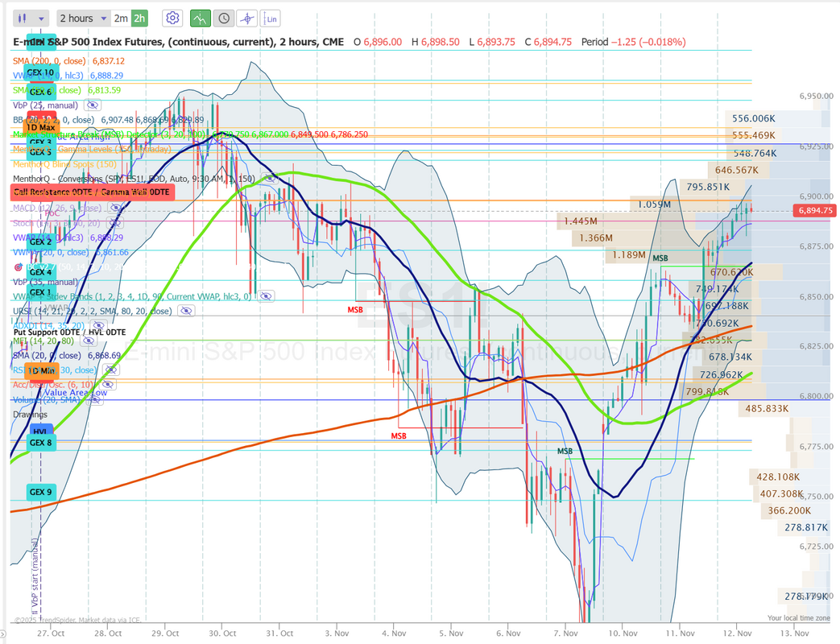Viewport: 840px width, 644px height.
Task: Unhide the MFI (14, 20, 80) indicator
Action: (x=89, y=341)
